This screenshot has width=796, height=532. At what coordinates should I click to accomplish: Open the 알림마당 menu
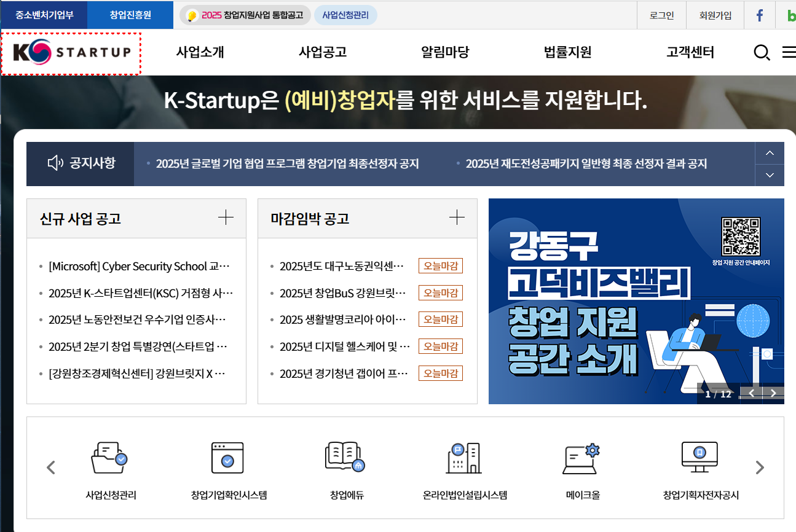click(x=445, y=53)
